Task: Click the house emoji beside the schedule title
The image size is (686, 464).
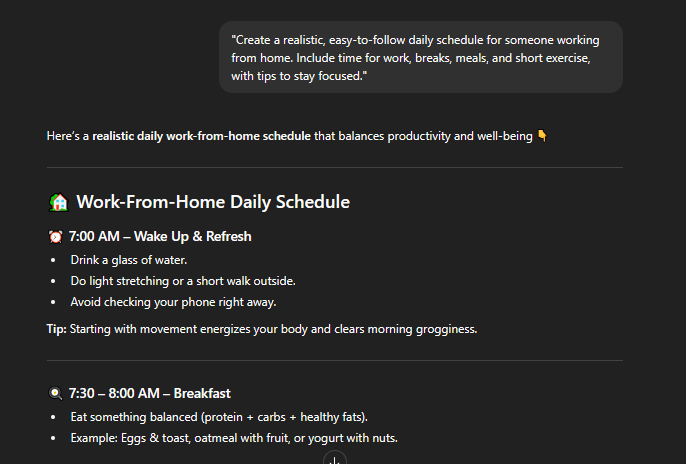Action: (59, 202)
